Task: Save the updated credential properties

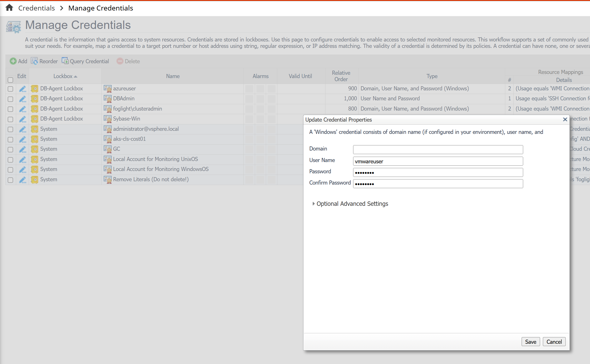Action: point(531,341)
